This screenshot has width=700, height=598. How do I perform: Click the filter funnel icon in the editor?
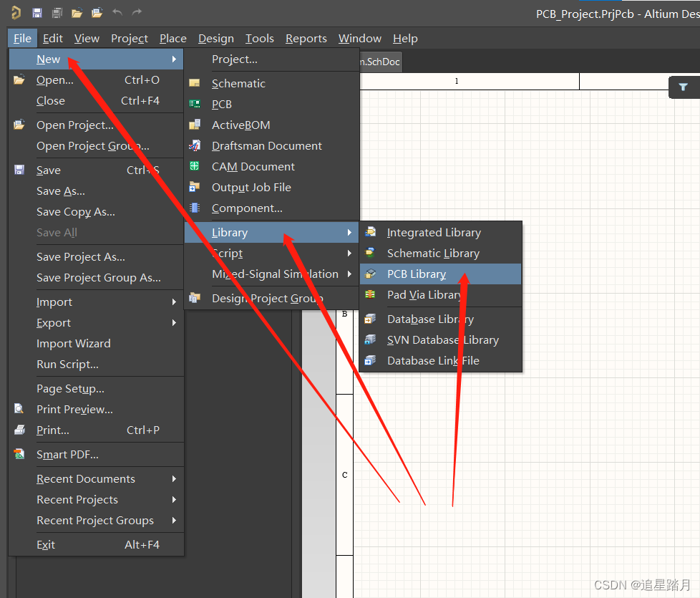[684, 87]
